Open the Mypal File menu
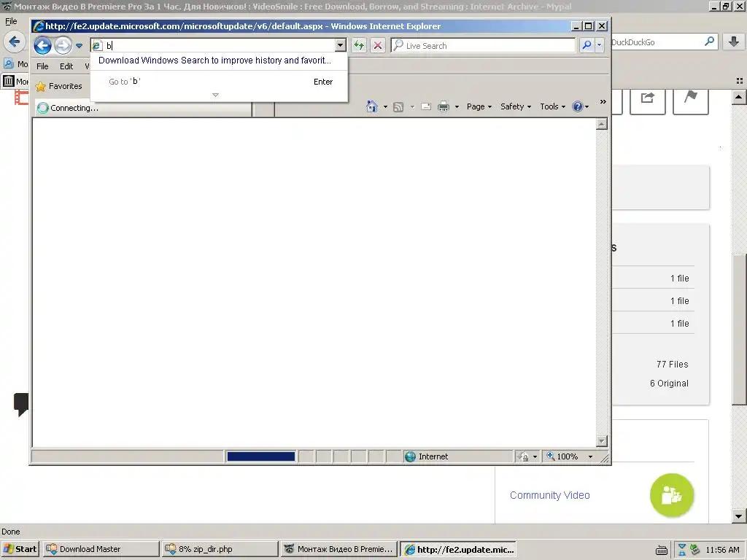This screenshot has height=560, width=747. tap(11, 21)
